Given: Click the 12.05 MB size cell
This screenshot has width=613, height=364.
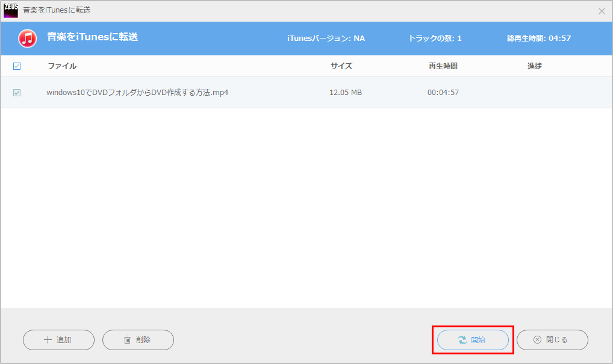Looking at the screenshot, I should (345, 93).
